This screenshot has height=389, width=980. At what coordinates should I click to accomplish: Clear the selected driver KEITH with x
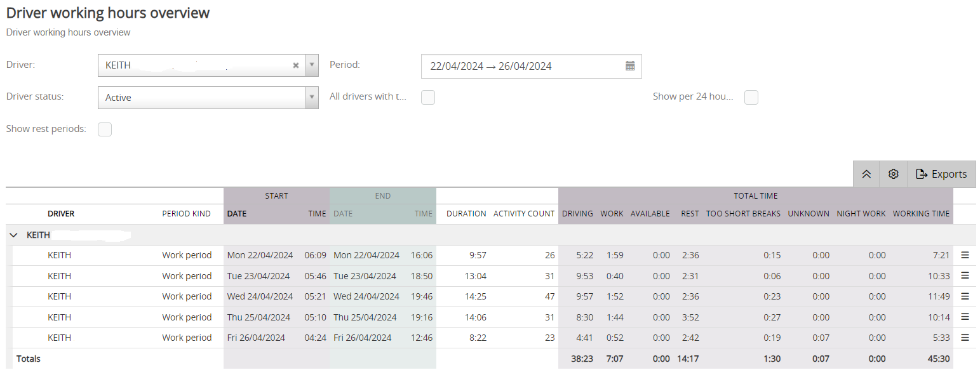295,65
